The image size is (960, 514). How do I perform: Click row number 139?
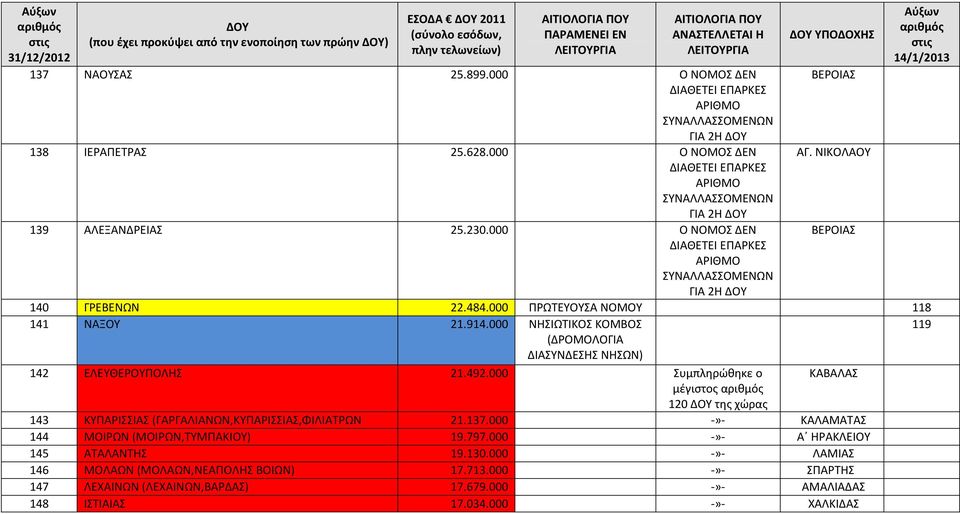click(39, 230)
